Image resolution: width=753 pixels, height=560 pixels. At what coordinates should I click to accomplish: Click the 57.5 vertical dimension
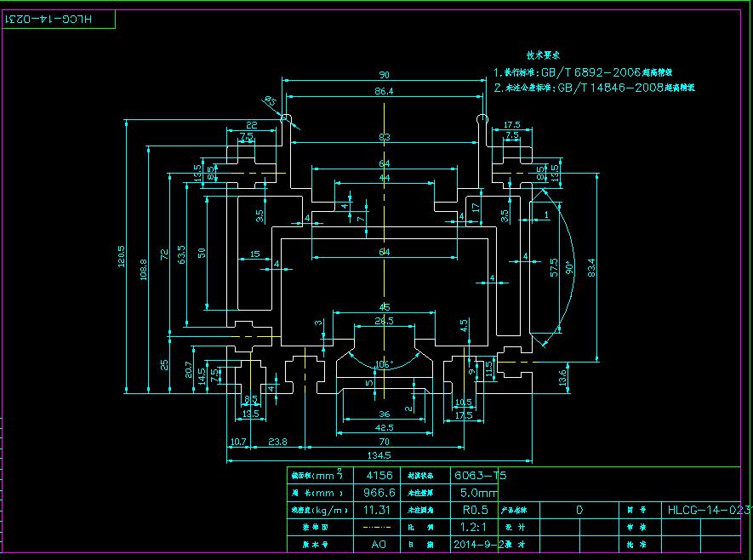(x=554, y=267)
